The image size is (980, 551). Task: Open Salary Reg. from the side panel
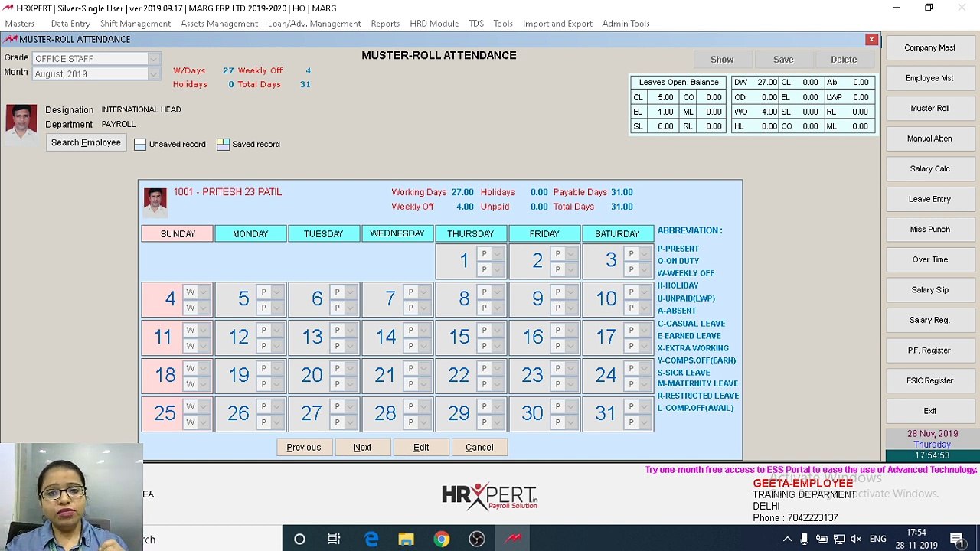[929, 320]
